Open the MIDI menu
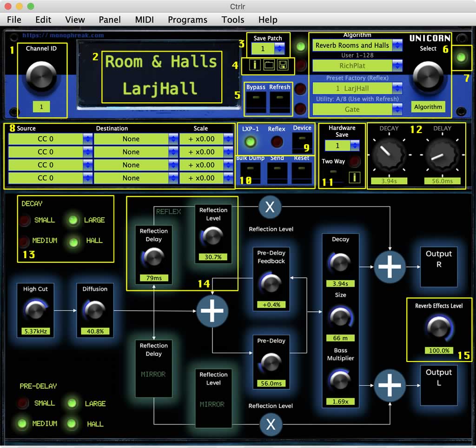 (145, 20)
